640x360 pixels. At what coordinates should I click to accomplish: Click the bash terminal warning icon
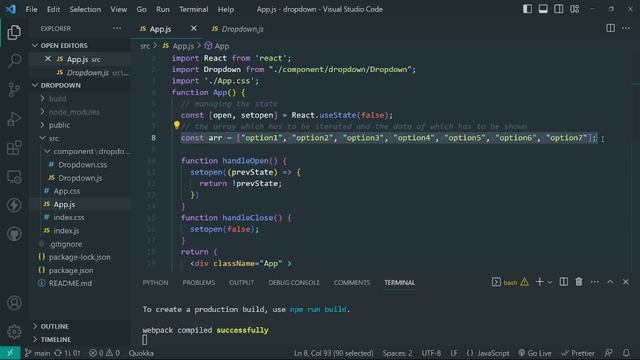click(524, 282)
